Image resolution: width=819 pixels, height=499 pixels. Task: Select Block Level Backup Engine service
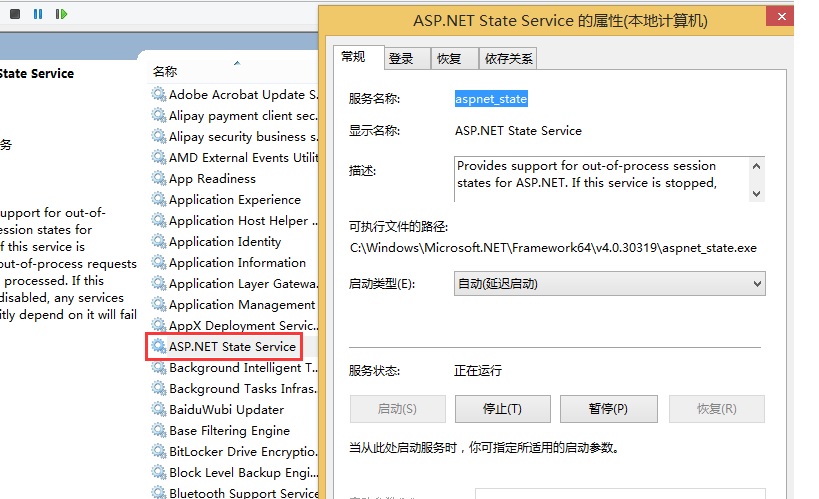tap(234, 472)
